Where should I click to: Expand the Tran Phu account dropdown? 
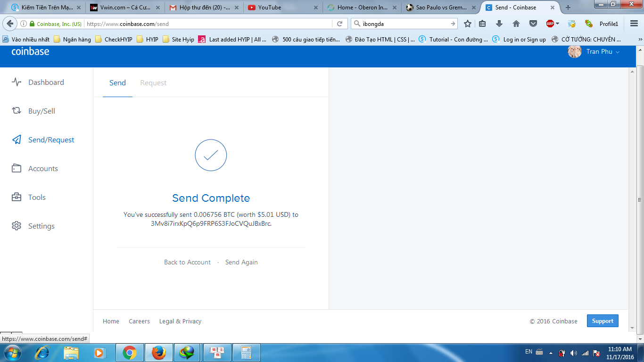(603, 52)
